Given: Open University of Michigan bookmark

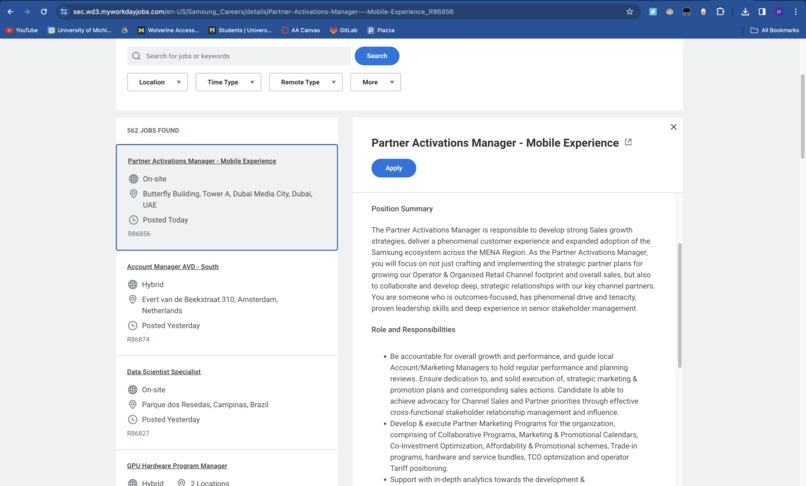Looking at the screenshot, I should click(x=79, y=30).
